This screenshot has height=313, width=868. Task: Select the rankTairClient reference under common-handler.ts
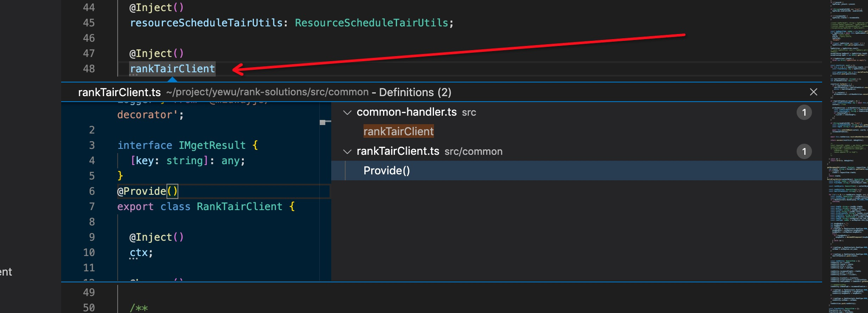point(398,131)
